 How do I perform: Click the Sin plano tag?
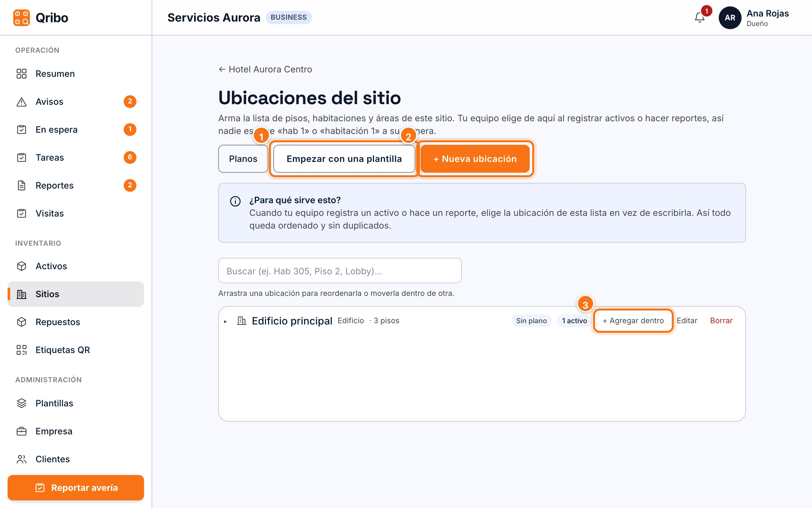click(531, 321)
